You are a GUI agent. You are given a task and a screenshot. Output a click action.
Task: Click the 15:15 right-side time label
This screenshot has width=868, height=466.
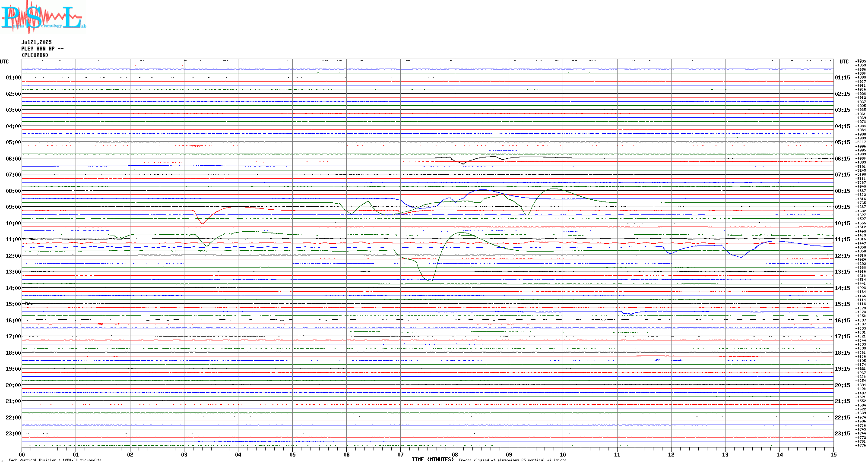[843, 304]
